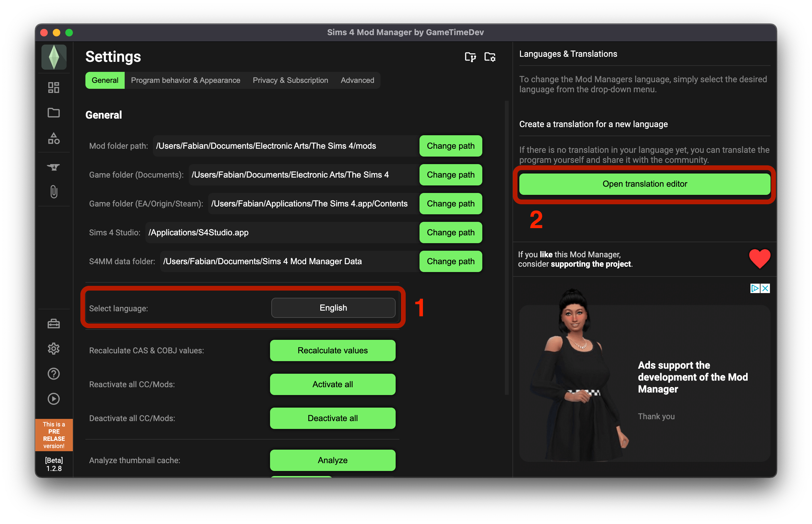Click the [Beta] 1.2.8 version label
Image resolution: width=812 pixels, height=524 pixels.
click(x=54, y=464)
